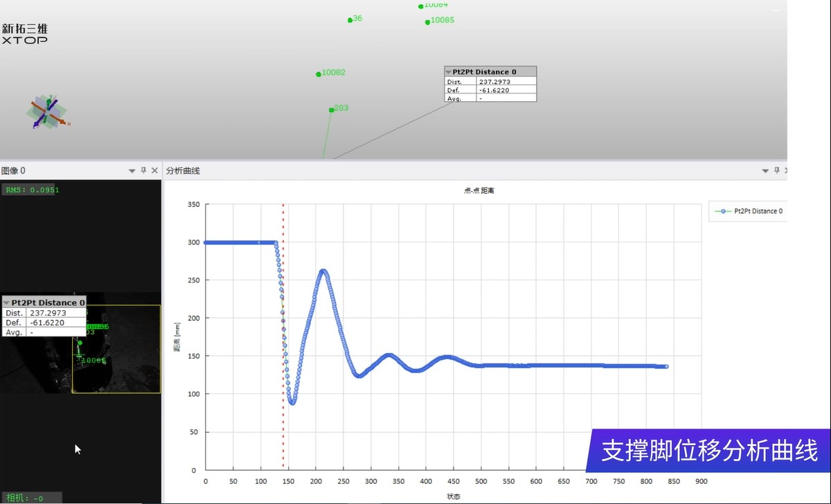The image size is (831, 504).
Task: Select point marker 10084 in 3D view
Action: coord(420,6)
